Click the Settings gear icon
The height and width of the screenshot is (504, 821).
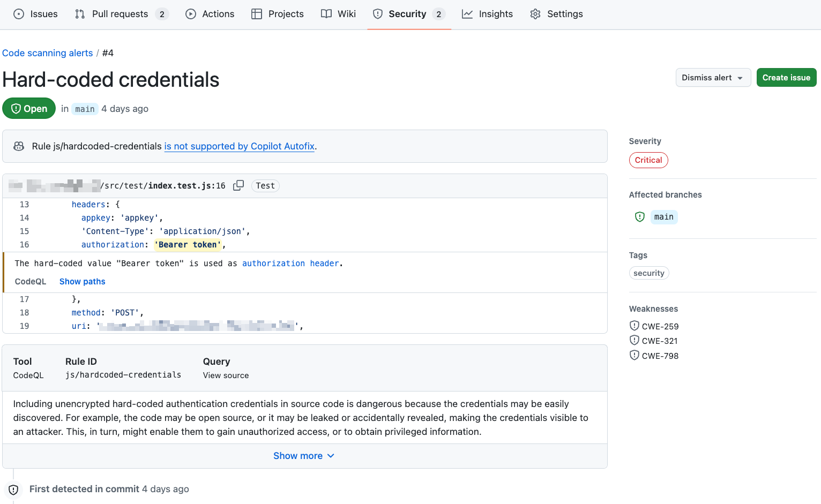click(x=535, y=14)
